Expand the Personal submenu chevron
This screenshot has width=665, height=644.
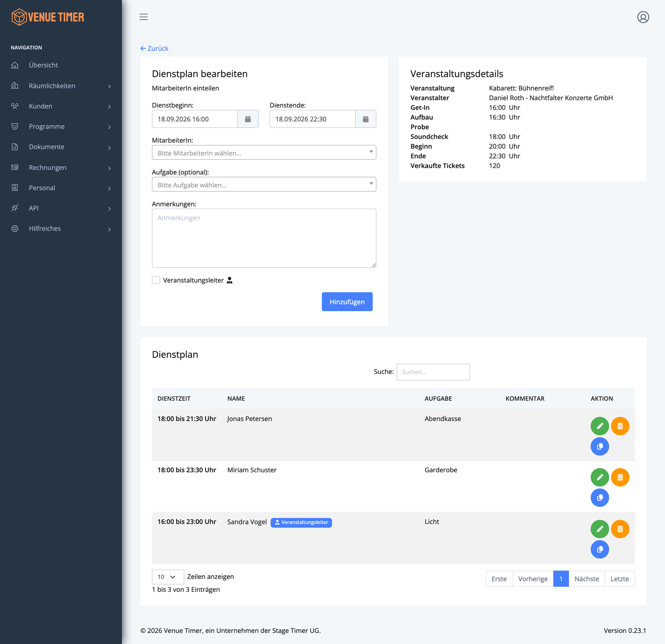click(x=109, y=188)
